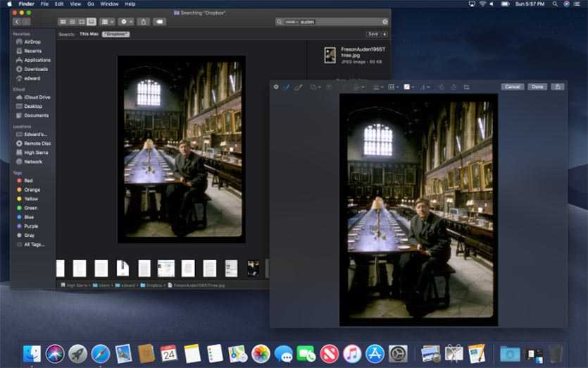Open the View menu in menu bar

pos(75,4)
